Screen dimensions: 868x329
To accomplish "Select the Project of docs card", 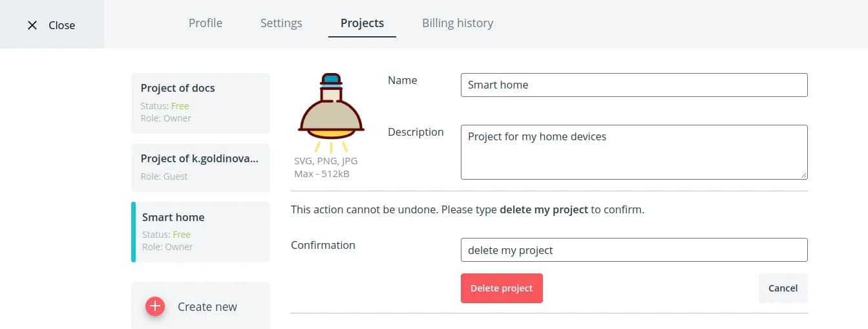I will [x=200, y=103].
